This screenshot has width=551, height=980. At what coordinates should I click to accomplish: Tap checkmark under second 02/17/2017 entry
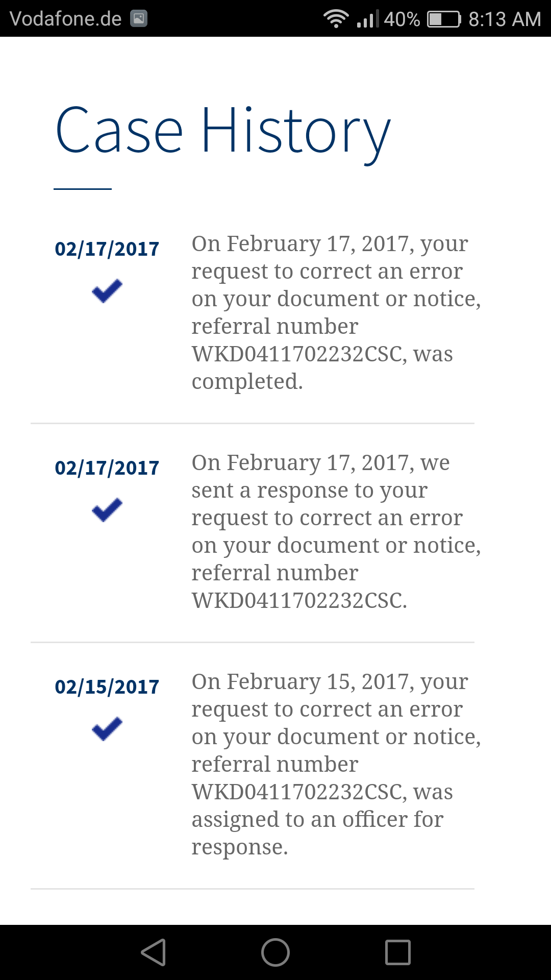[107, 510]
